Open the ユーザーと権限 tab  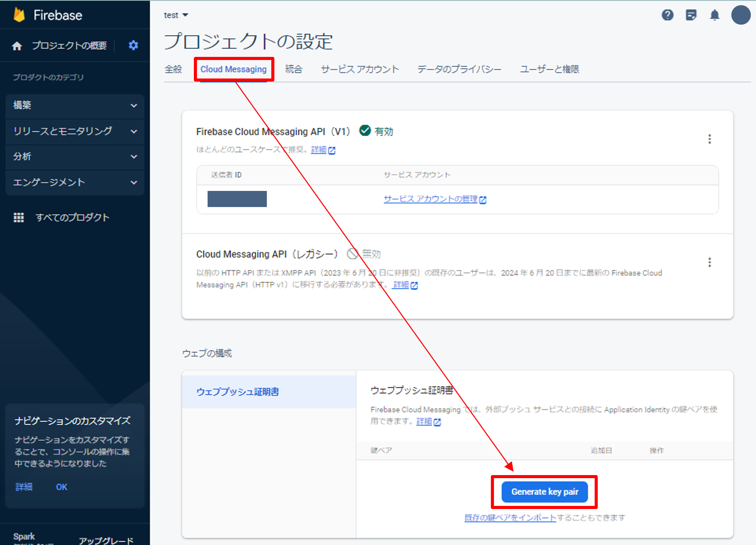coord(549,69)
